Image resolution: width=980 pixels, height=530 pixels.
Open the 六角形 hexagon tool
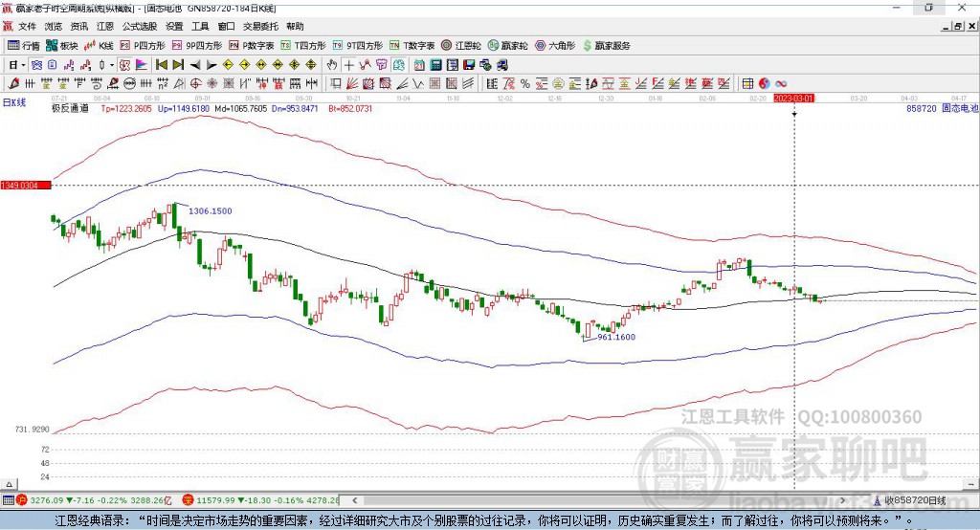tap(555, 46)
